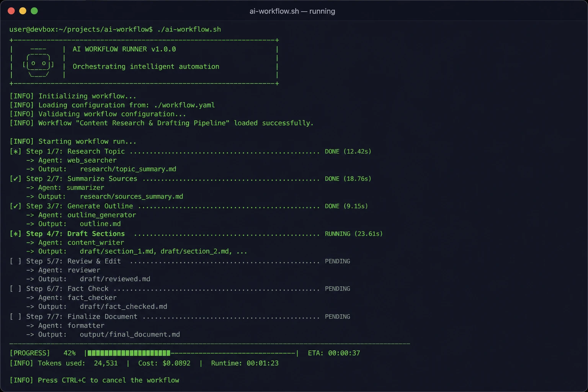Click PENDING status of Fact Check step

click(337, 289)
